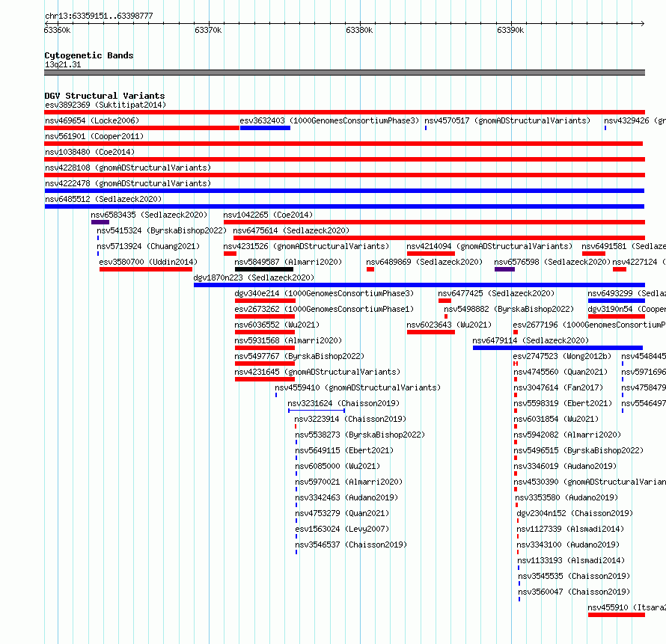Select the nsv1038480 (Coe2014) label
Screen dimensions: 666x644
point(90,152)
